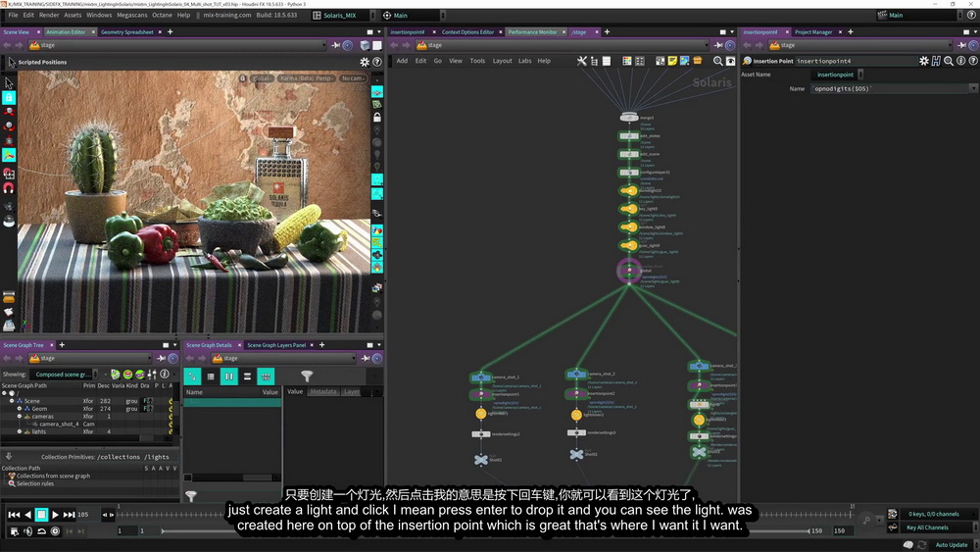The width and height of the screenshot is (980, 552).
Task: Toggle the loop playback icon in playbar
Action: 42,531
